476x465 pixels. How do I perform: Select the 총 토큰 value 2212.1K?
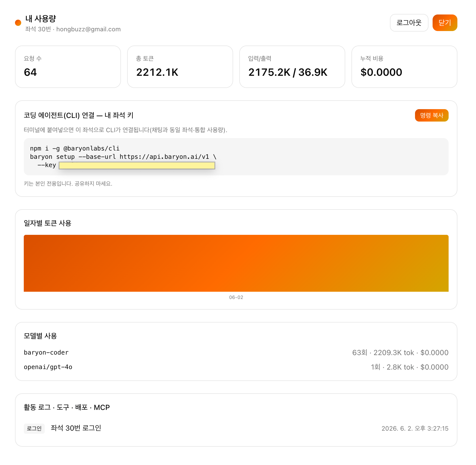pyautogui.click(x=157, y=72)
